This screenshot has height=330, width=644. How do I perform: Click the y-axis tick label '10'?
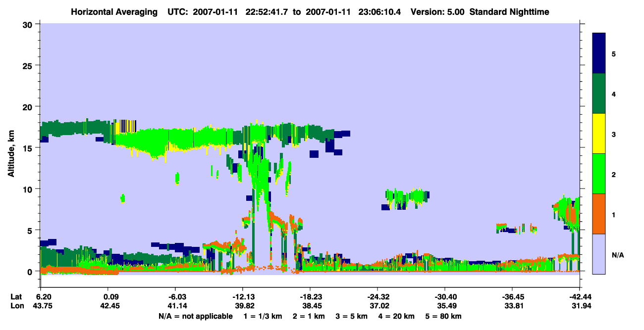[29, 189]
